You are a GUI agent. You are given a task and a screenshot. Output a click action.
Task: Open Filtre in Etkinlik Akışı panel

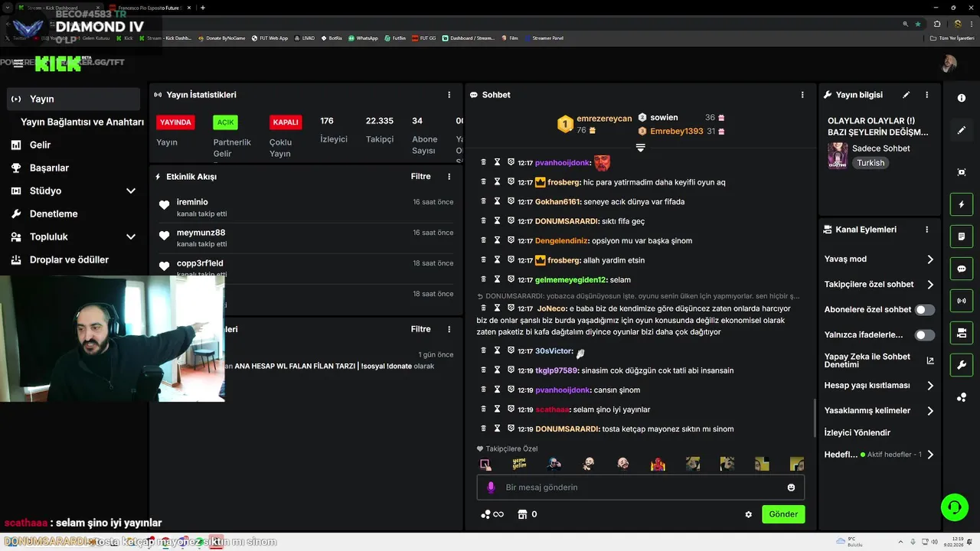click(420, 176)
